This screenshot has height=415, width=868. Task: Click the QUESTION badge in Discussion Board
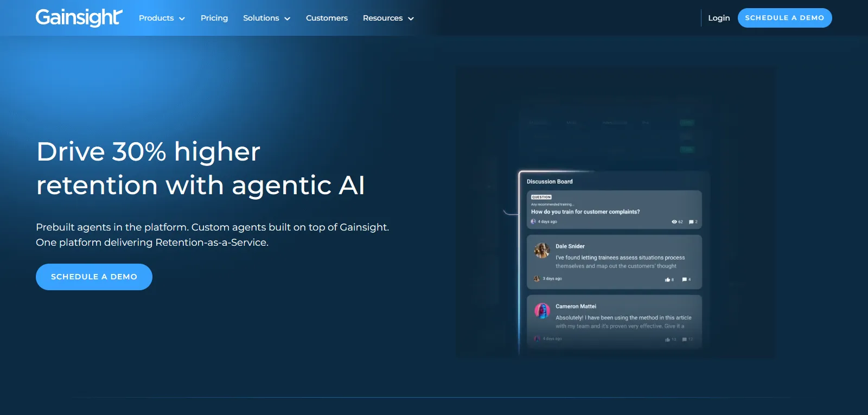(541, 197)
